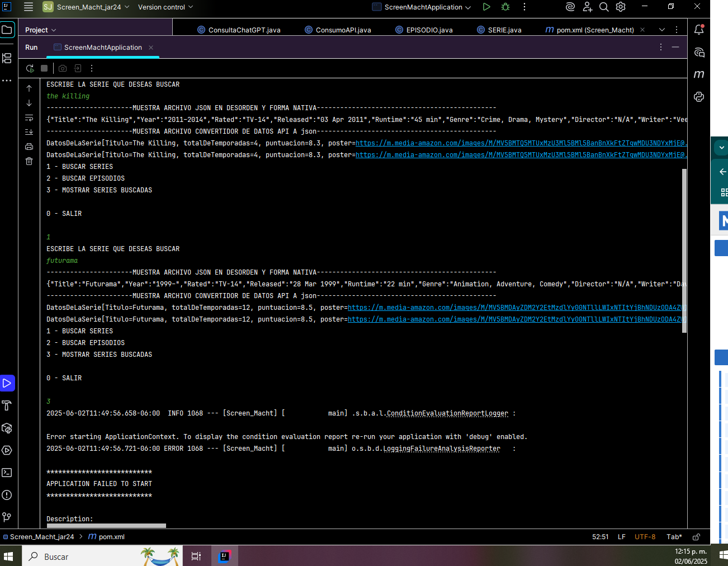
Task: Show more tool windows ellipsis
Action: (x=7, y=81)
